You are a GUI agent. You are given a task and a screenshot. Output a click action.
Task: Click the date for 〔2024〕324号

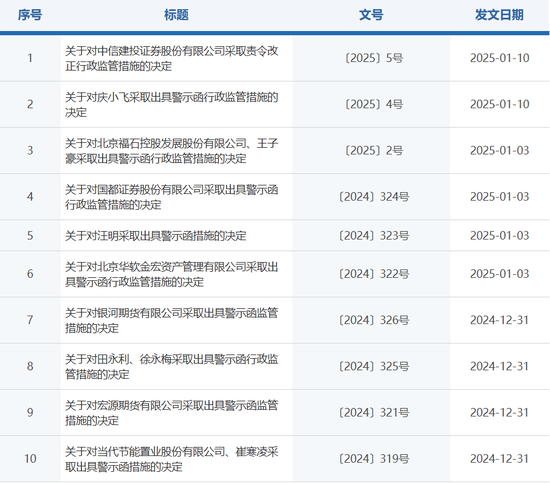[x=499, y=197]
